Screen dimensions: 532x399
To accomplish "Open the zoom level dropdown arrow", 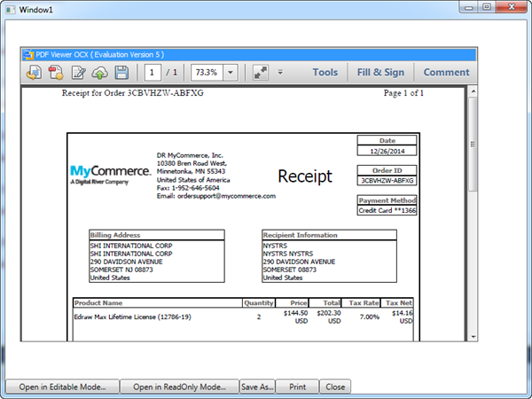I will point(231,73).
